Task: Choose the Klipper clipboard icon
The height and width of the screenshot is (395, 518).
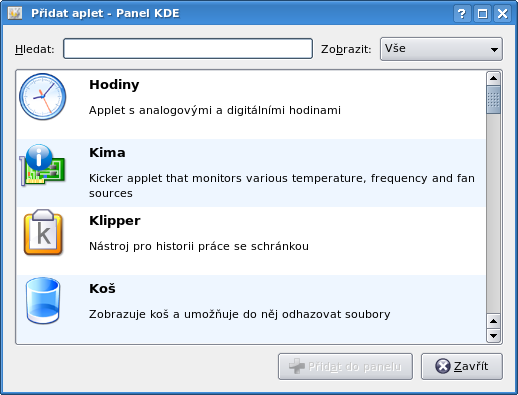Action: coord(43,233)
